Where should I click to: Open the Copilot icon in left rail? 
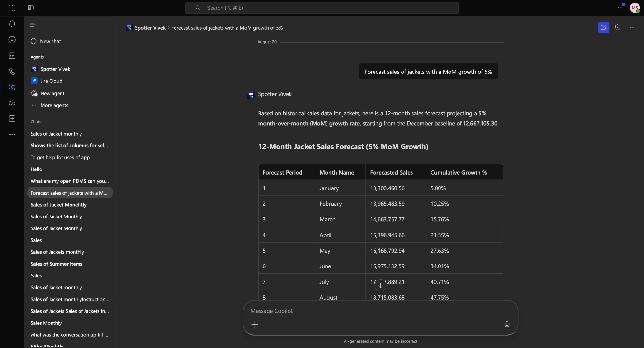pos(12,87)
